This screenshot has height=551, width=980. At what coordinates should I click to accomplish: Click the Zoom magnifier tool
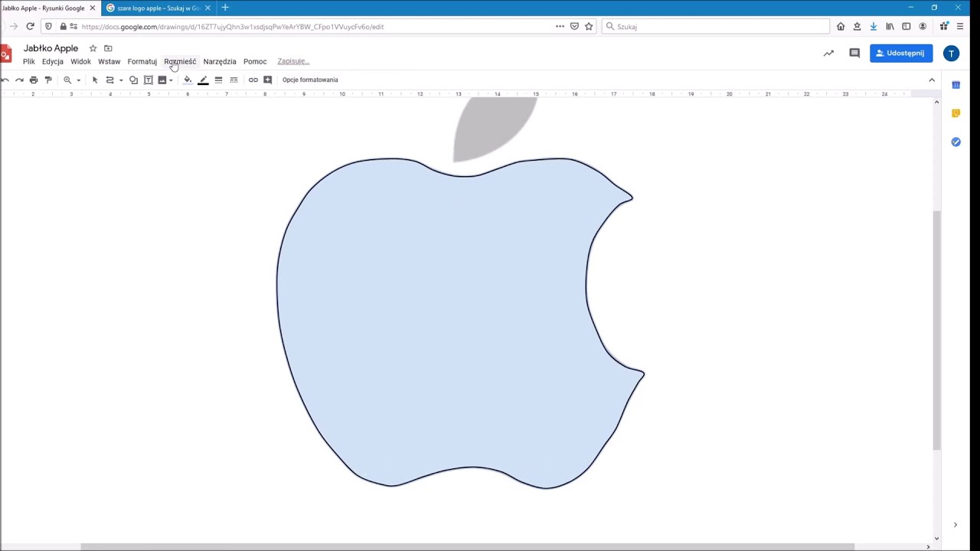[x=67, y=80]
